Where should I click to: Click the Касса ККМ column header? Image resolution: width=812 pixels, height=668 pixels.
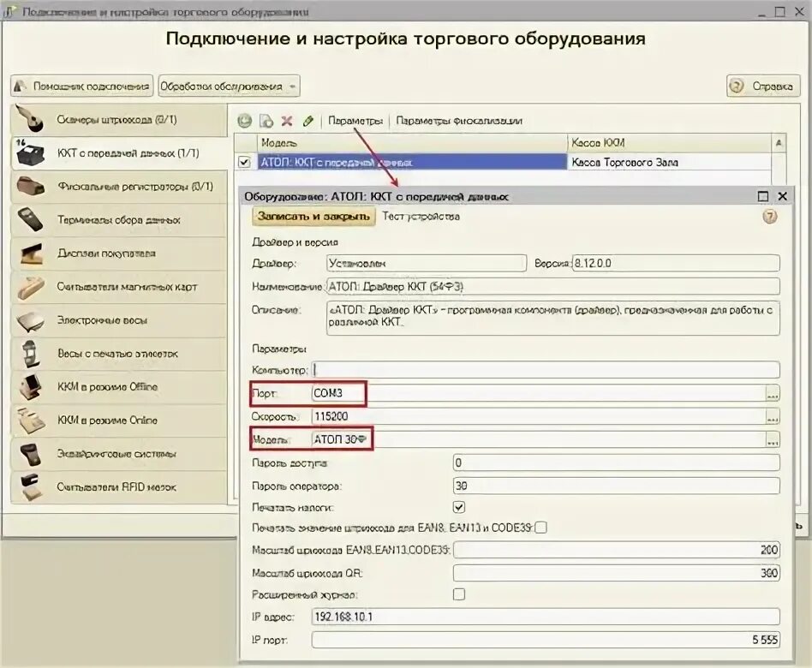point(670,143)
